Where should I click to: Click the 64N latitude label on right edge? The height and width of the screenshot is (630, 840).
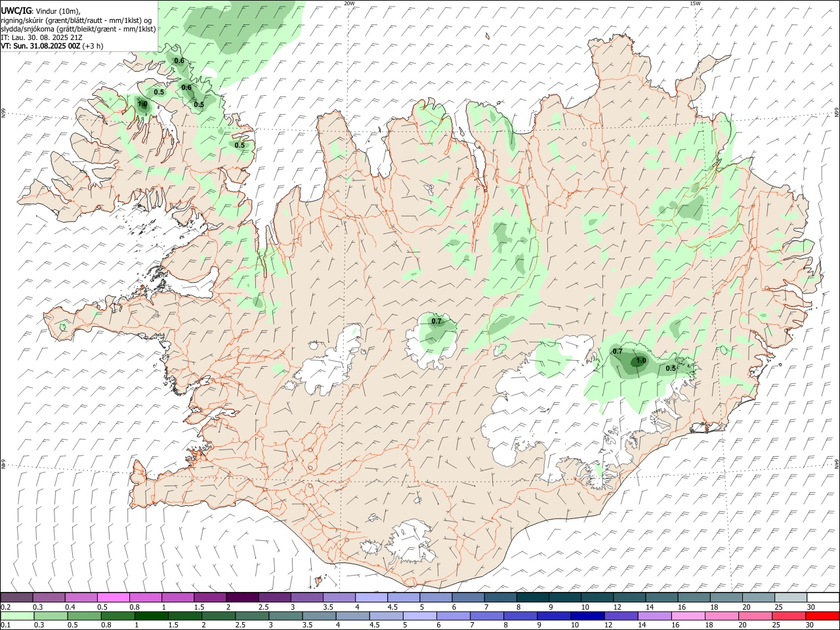(837, 463)
